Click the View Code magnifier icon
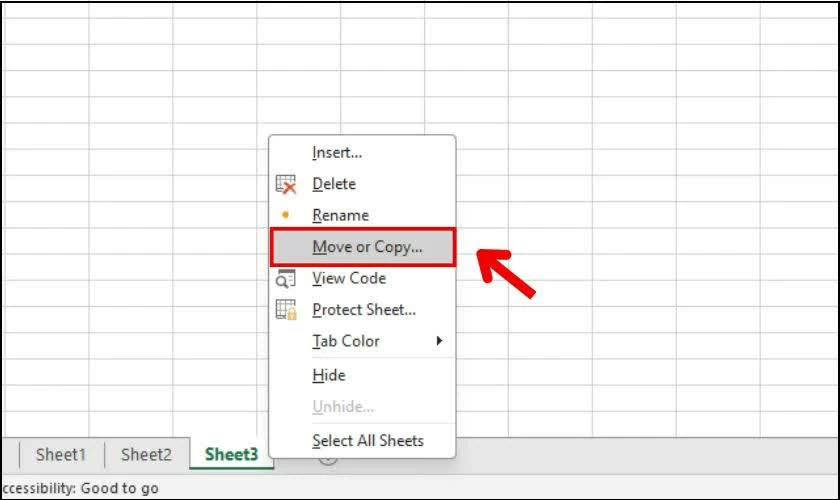Viewport: 840px width, 500px height. coord(286,279)
